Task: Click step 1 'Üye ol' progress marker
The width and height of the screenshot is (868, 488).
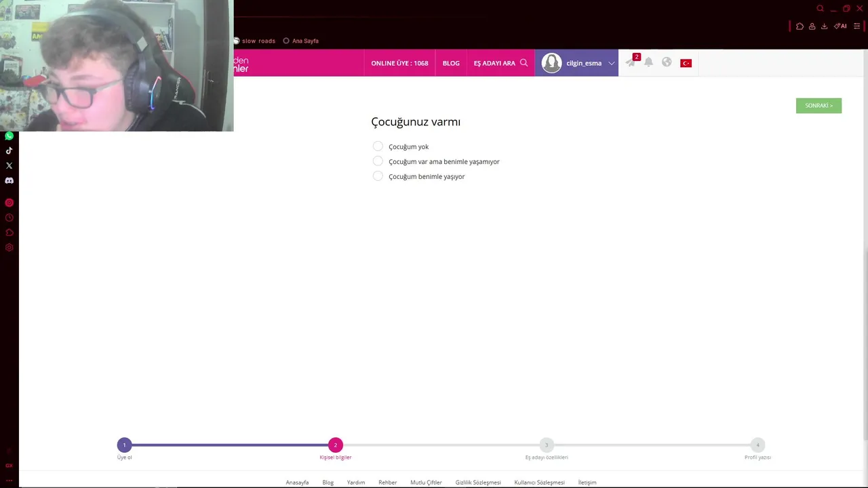Action: 124,445
